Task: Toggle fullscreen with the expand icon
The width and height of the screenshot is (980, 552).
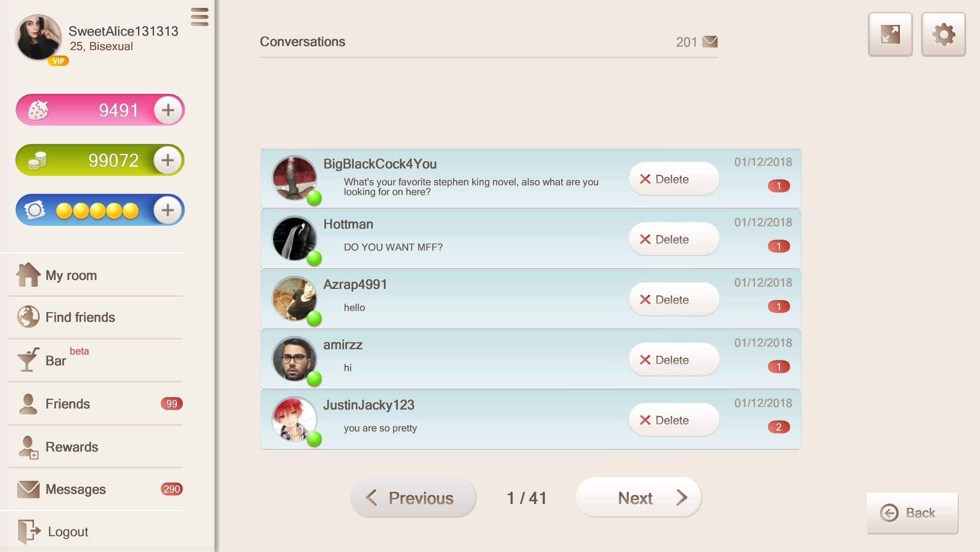Action: coord(890,34)
